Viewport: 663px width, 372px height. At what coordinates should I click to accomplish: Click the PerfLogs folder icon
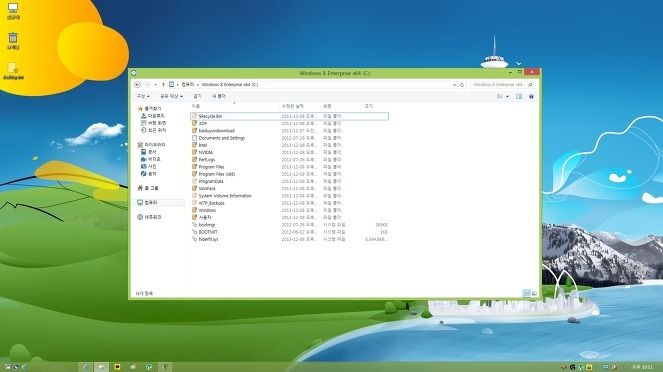[x=195, y=159]
